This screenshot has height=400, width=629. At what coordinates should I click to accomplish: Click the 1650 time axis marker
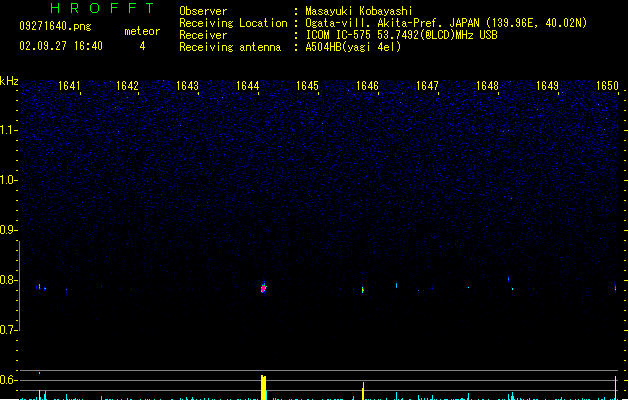(x=607, y=86)
